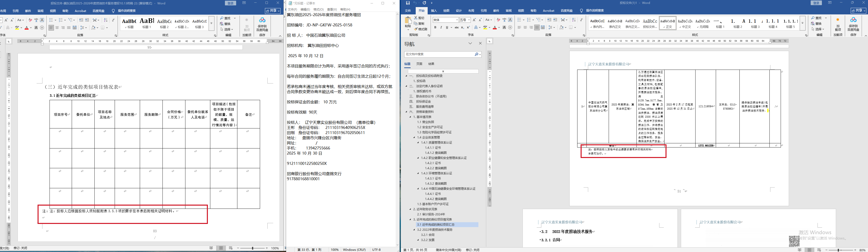Screen dimensions: 868x252
Task: Click 共享 (Share) button in left Word
Action: click(x=273, y=11)
